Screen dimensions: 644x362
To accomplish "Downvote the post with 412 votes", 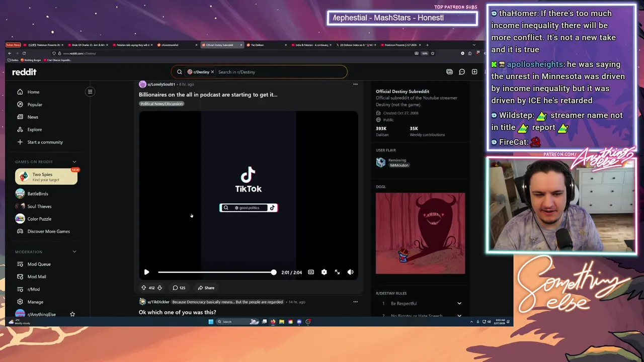I will click(x=159, y=288).
